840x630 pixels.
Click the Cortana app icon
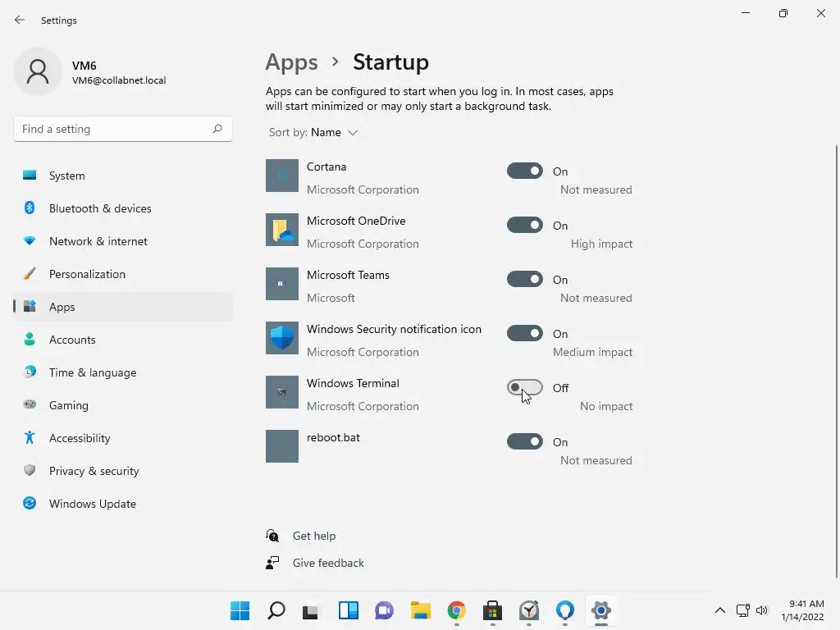(282, 176)
